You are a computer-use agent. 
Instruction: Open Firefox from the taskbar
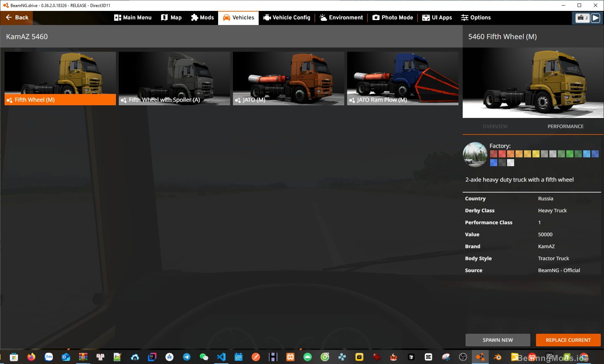(x=31, y=357)
